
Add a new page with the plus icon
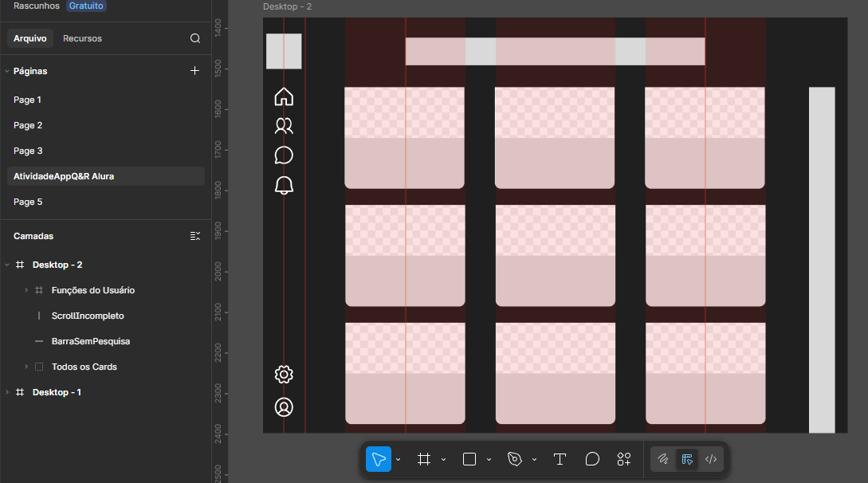195,71
